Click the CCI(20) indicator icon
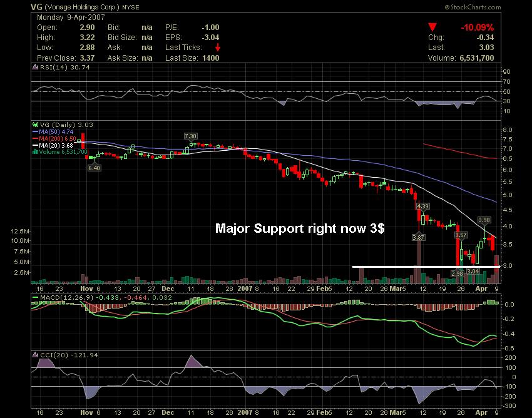Viewport: 532px width, 418px height. (x=35, y=355)
